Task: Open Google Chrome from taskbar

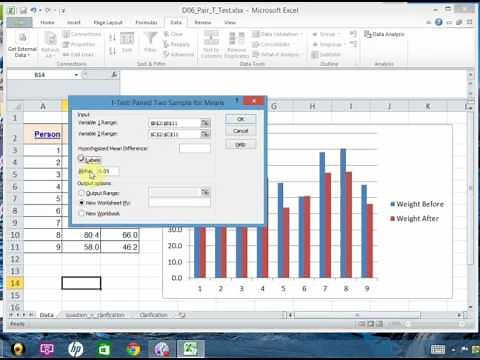Action: [x=134, y=349]
